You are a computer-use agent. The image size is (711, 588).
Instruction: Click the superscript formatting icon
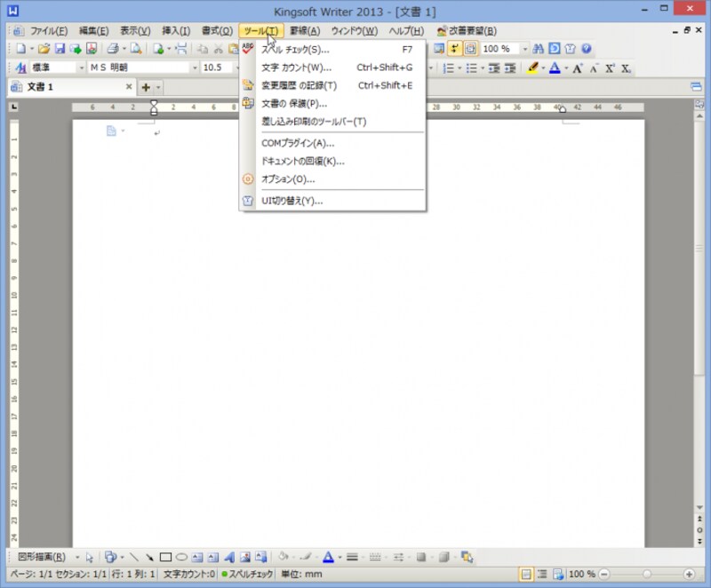610,68
